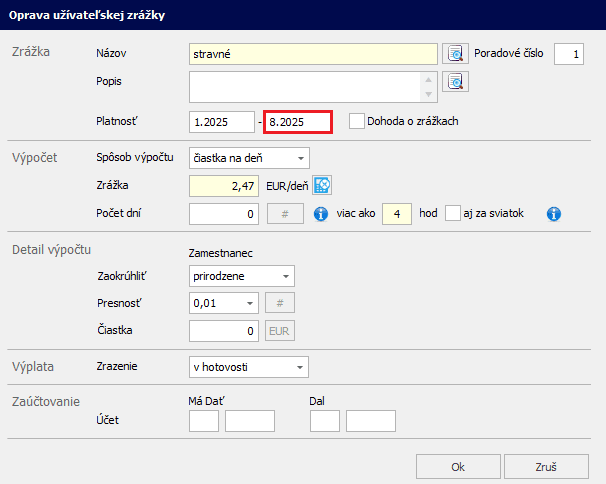Viewport: 606px width, 484px height.
Task: Click the info icon after aj za sviatok
Action: click(554, 214)
